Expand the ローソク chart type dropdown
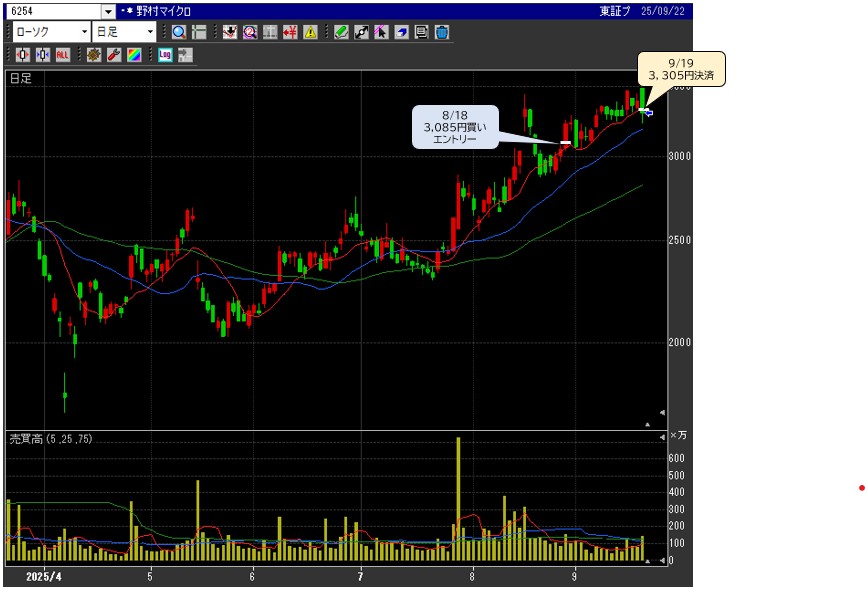The width and height of the screenshot is (866, 589). pos(84,32)
